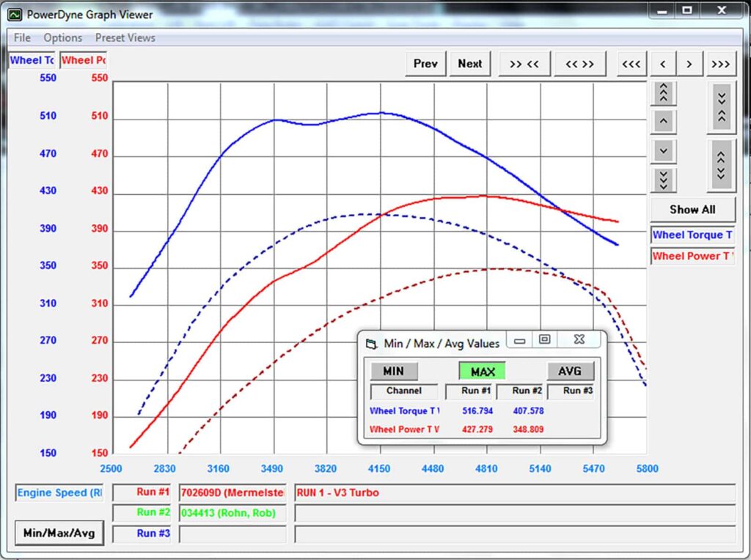Click the empty Run #3 description field
Viewport: 751px width, 560px height.
point(515,534)
